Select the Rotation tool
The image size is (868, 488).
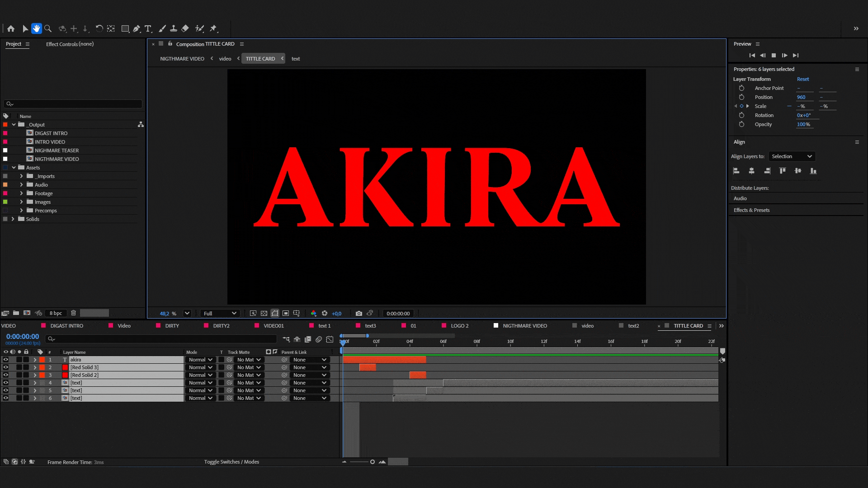(99, 28)
